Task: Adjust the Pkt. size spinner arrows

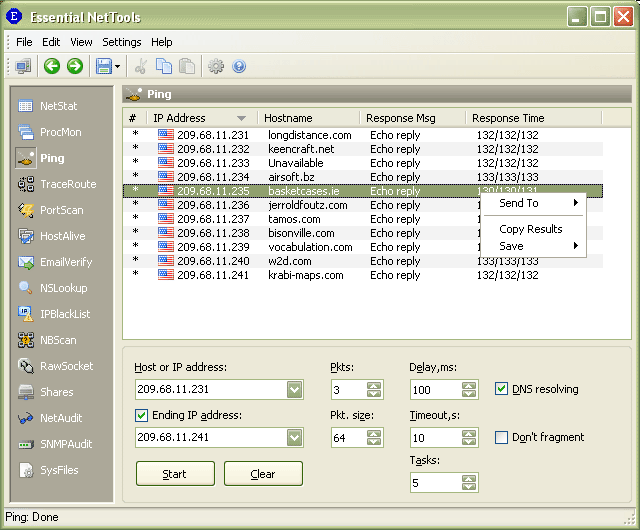Action: (374, 438)
